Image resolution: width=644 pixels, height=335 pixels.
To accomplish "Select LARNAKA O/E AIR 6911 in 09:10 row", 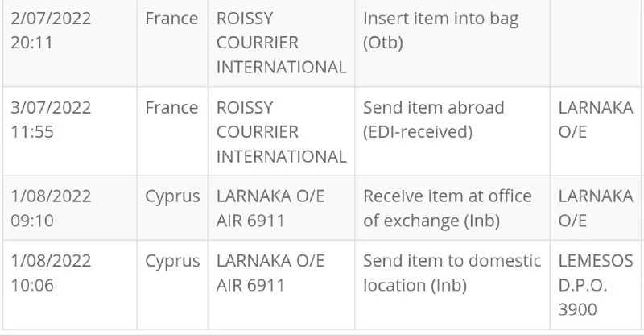I will 270,208.
